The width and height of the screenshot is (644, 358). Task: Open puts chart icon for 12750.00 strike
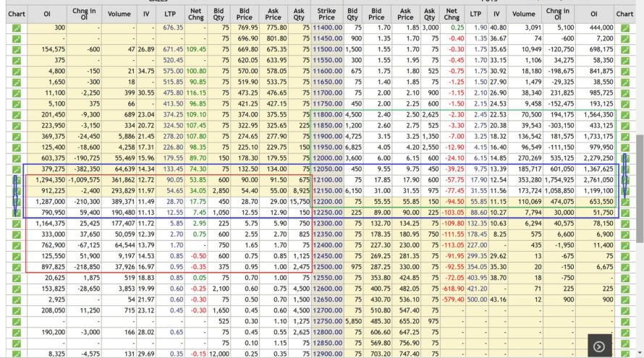pyautogui.click(x=624, y=321)
